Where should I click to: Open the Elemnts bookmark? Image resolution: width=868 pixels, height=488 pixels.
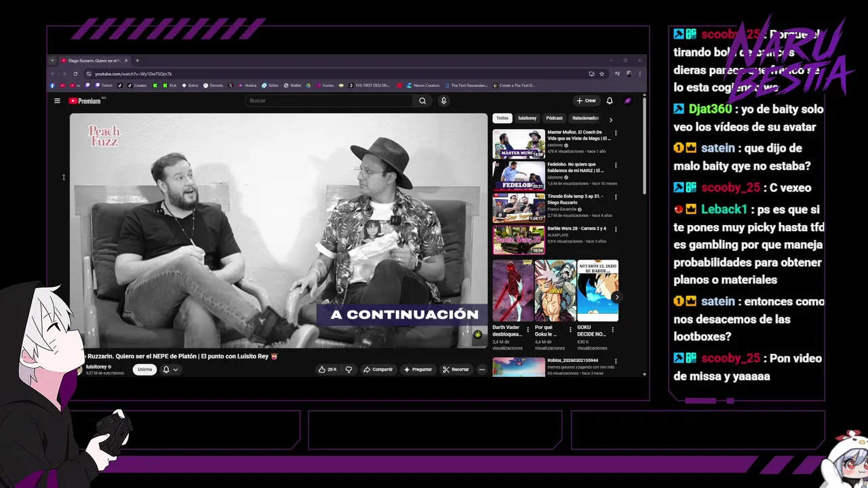[x=214, y=85]
